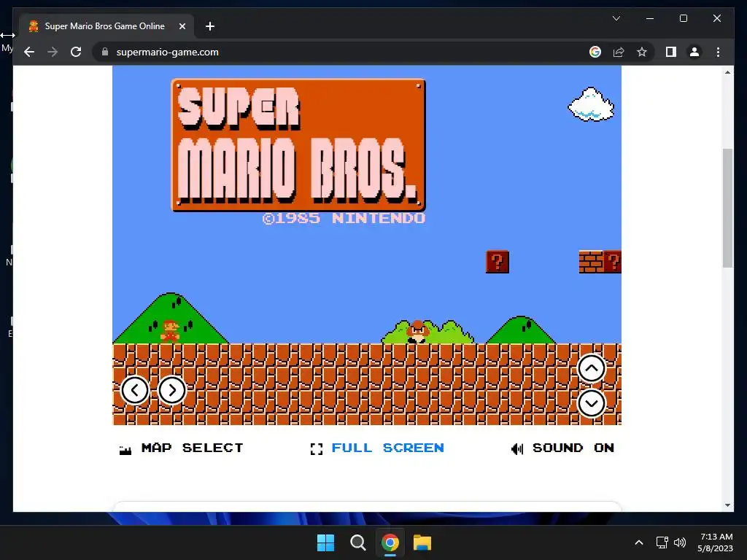Open Chrome side panel
This screenshot has width=747, height=560.
tap(671, 52)
